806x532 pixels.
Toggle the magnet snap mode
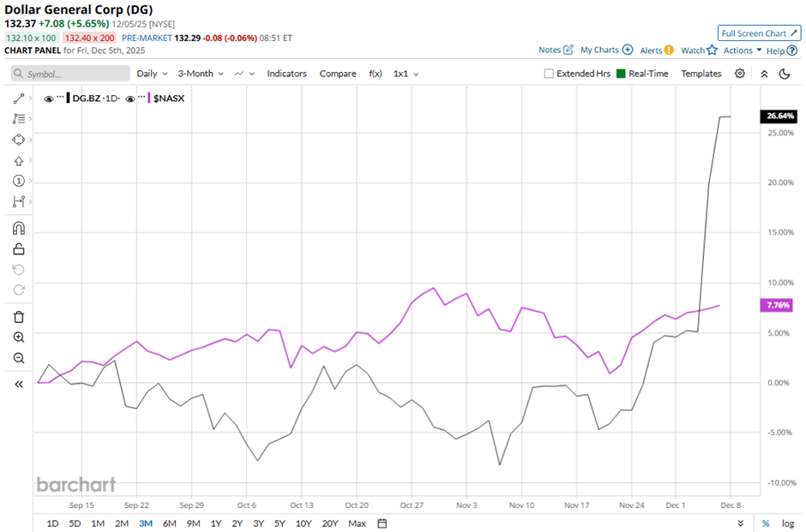click(x=19, y=228)
